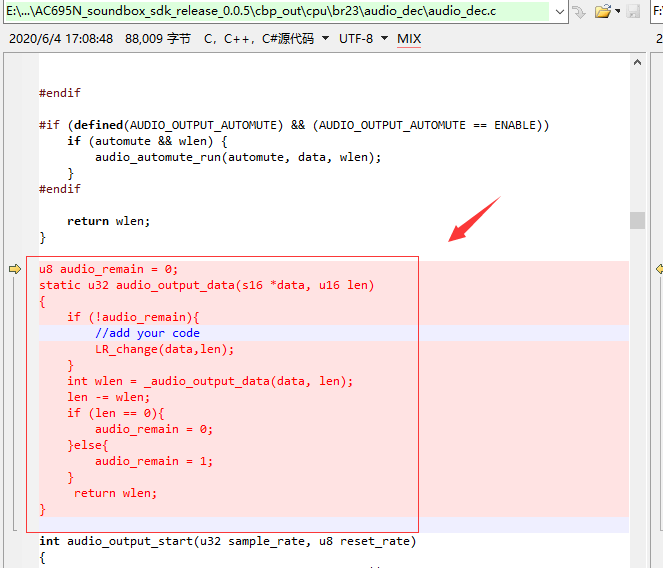Click the '#if (defined(AUDIO_OUTPUT_AUTOMUTE)' line

point(294,125)
